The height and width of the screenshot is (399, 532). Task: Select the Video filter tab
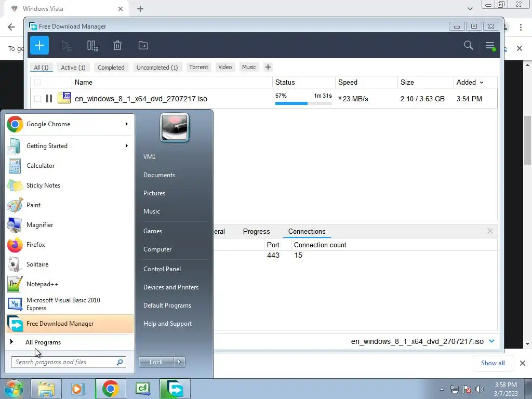[x=225, y=67]
